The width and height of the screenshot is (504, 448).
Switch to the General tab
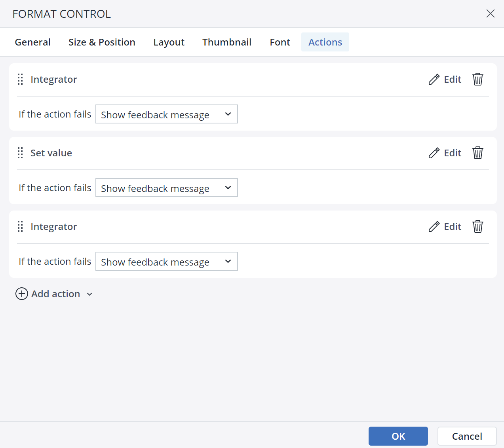(x=33, y=42)
